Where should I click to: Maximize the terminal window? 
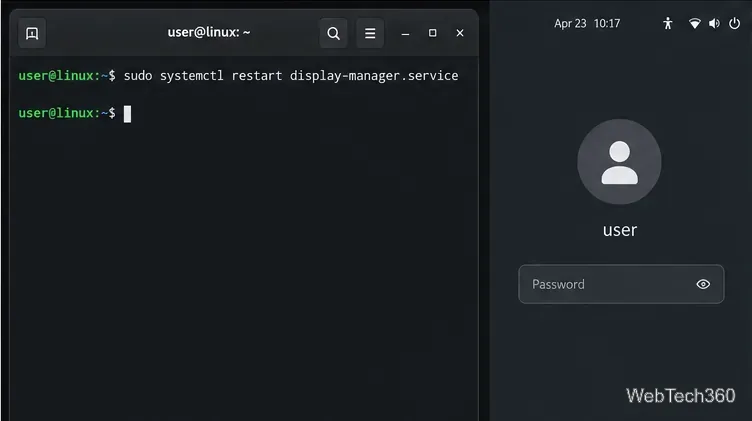[433, 33]
